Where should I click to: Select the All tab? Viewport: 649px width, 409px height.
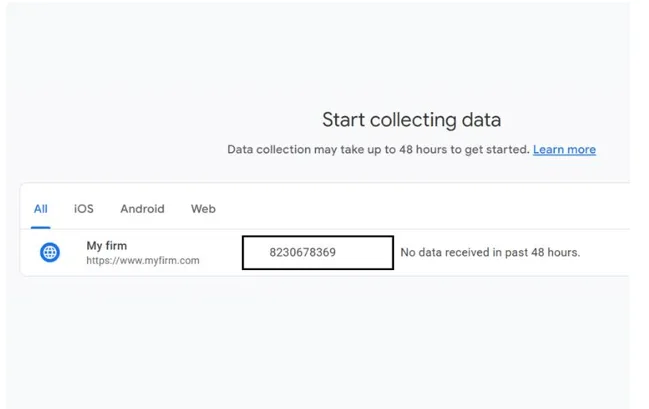[41, 209]
